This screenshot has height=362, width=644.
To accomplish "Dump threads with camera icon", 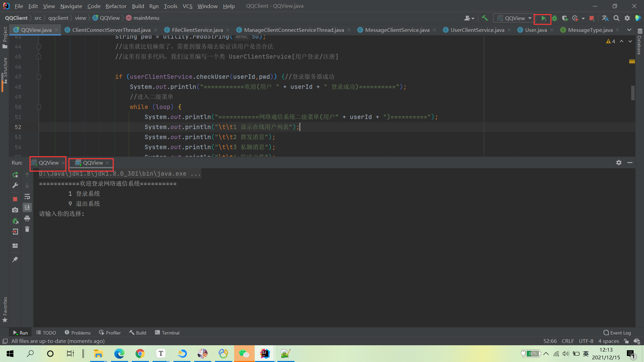I will (x=15, y=210).
